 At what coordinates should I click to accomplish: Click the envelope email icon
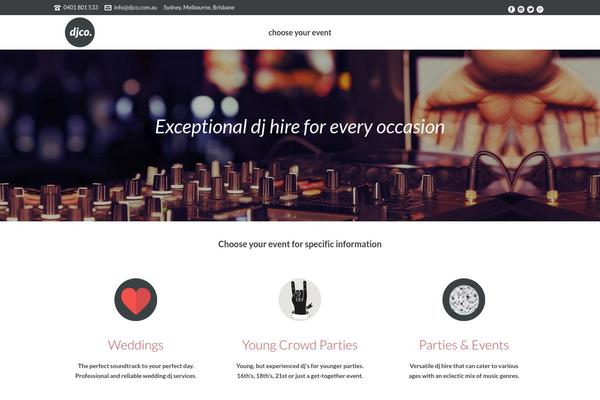click(x=108, y=8)
